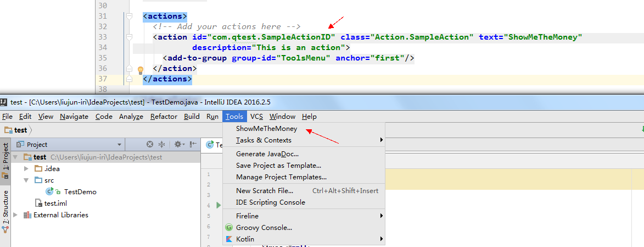The image size is (644, 247).
Task: Choose New Scratch File... entry
Action: coord(304,190)
